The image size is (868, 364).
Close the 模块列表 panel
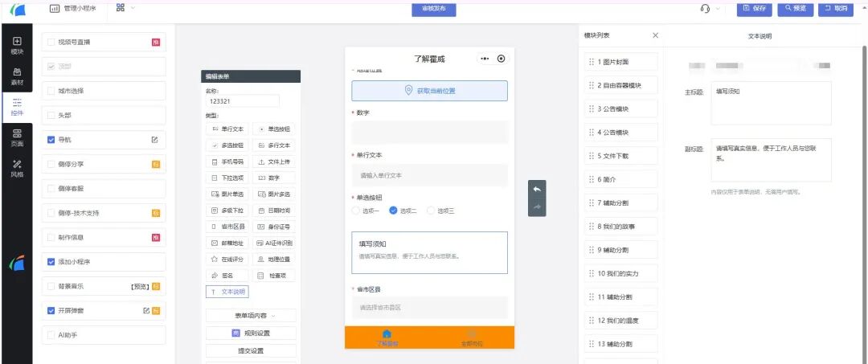pos(656,35)
